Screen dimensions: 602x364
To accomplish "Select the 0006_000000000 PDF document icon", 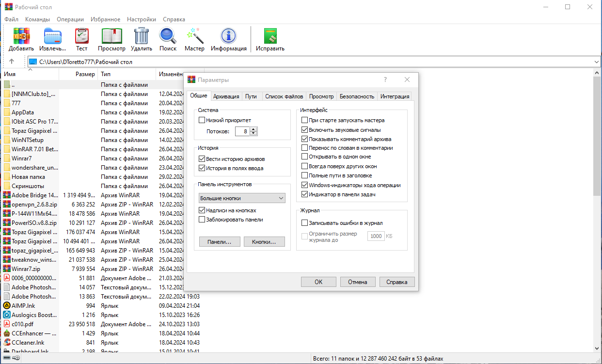I will click(x=7, y=278).
